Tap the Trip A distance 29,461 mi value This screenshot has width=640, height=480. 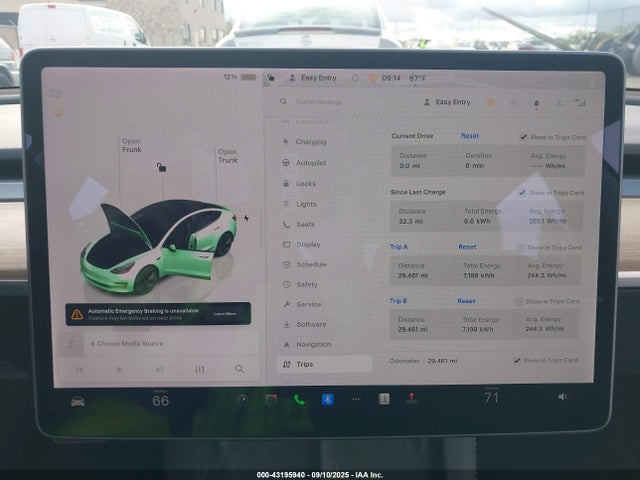tap(413, 276)
